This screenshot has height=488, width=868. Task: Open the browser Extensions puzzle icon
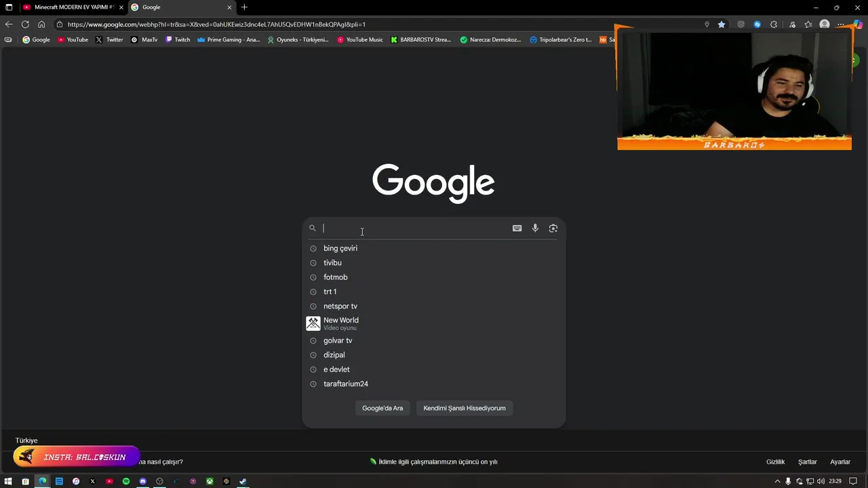tap(774, 24)
